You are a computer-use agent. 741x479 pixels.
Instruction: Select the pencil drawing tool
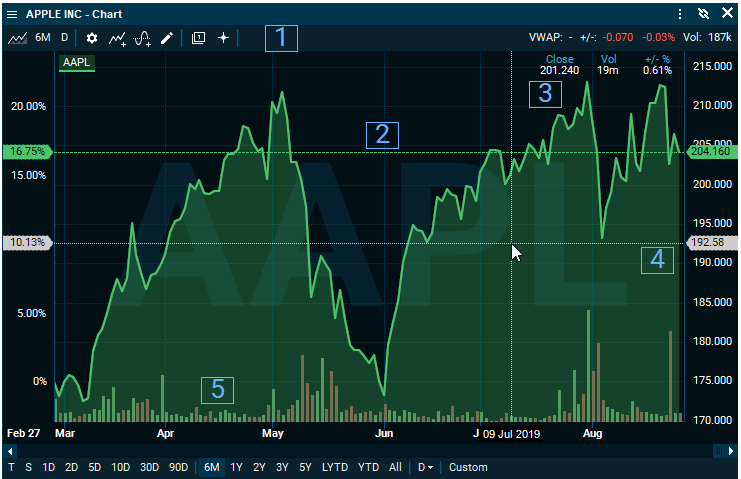click(167, 38)
